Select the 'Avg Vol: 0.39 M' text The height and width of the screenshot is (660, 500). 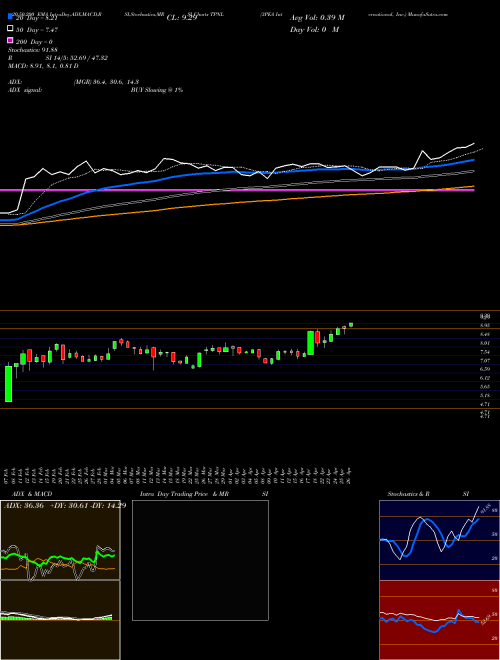(x=317, y=18)
